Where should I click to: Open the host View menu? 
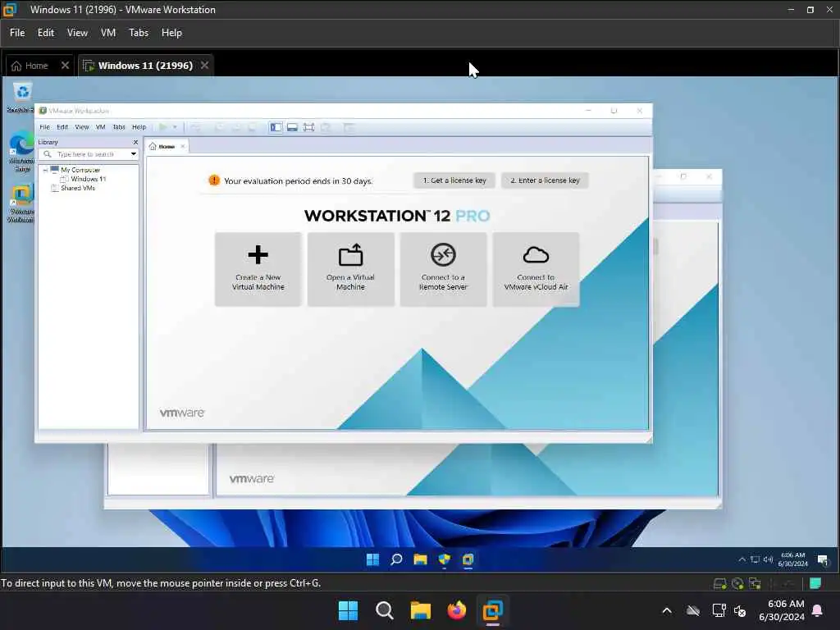(77, 33)
